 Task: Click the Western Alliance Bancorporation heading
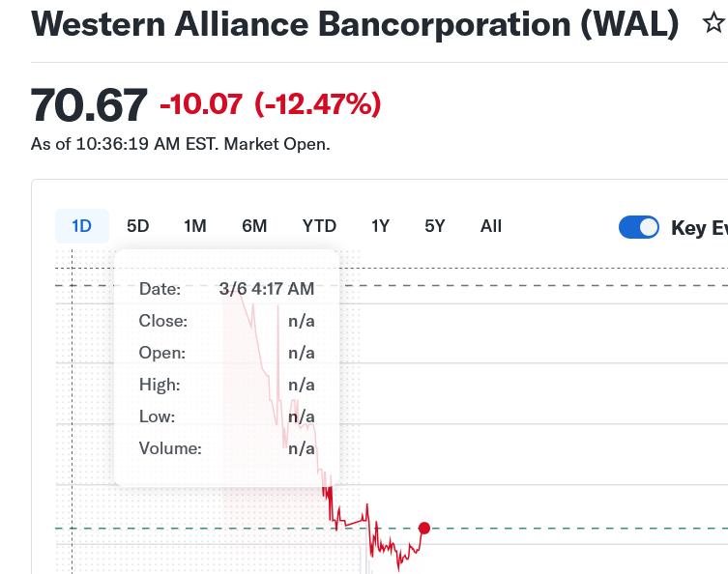tap(355, 24)
